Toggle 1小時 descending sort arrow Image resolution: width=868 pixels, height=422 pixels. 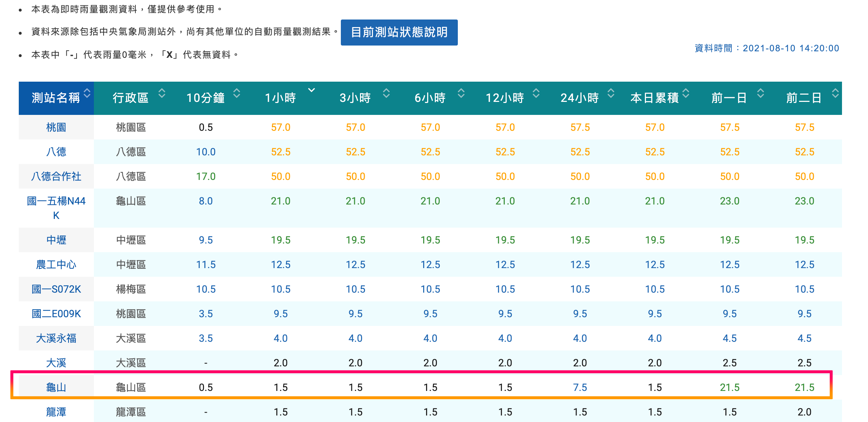(x=312, y=90)
